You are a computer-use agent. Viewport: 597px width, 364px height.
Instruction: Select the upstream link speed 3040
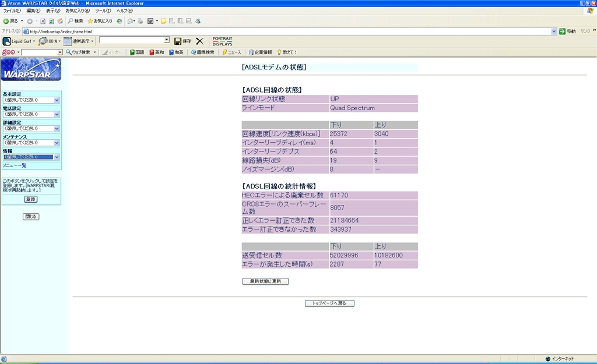(381, 134)
